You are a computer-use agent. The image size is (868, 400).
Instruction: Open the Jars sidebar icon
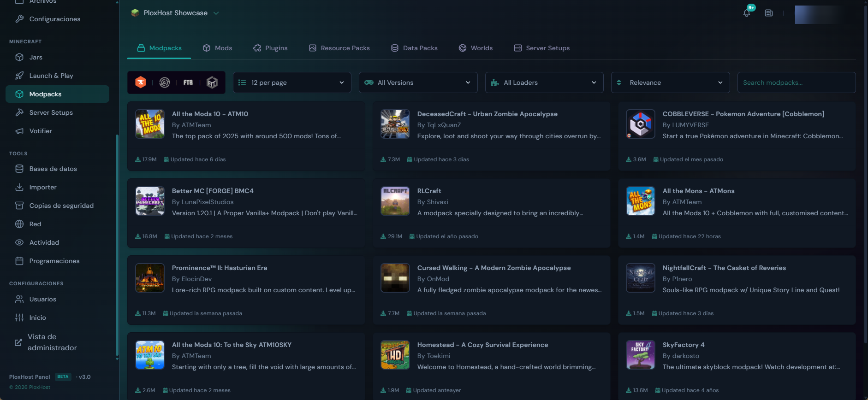click(19, 57)
